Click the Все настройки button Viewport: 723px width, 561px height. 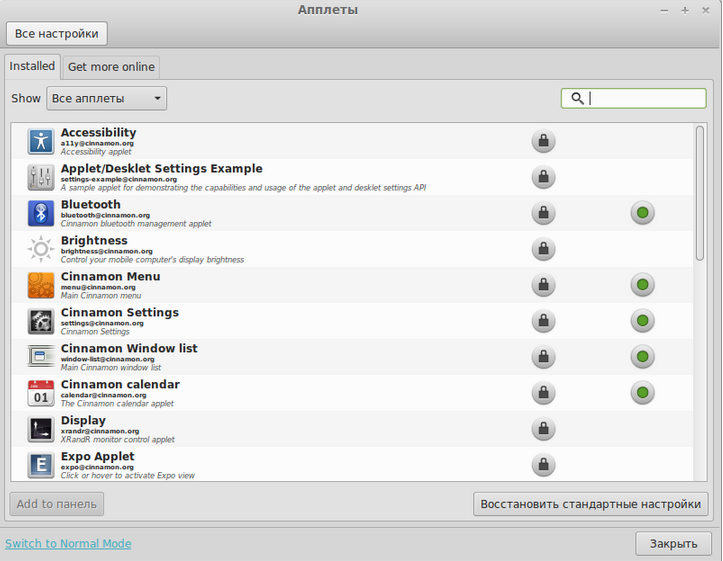tap(57, 34)
